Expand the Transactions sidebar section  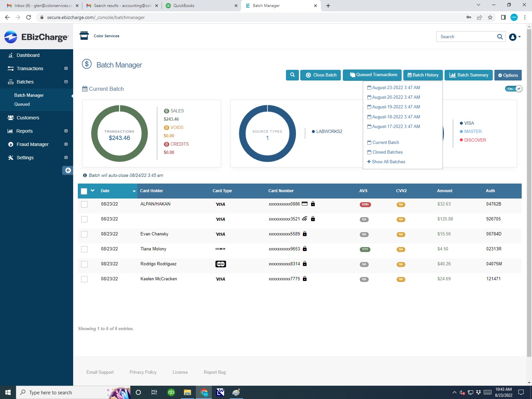(66, 68)
